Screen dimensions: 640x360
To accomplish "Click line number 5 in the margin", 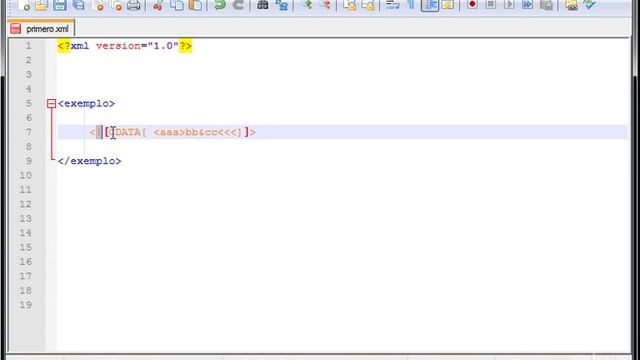I will tap(29, 103).
